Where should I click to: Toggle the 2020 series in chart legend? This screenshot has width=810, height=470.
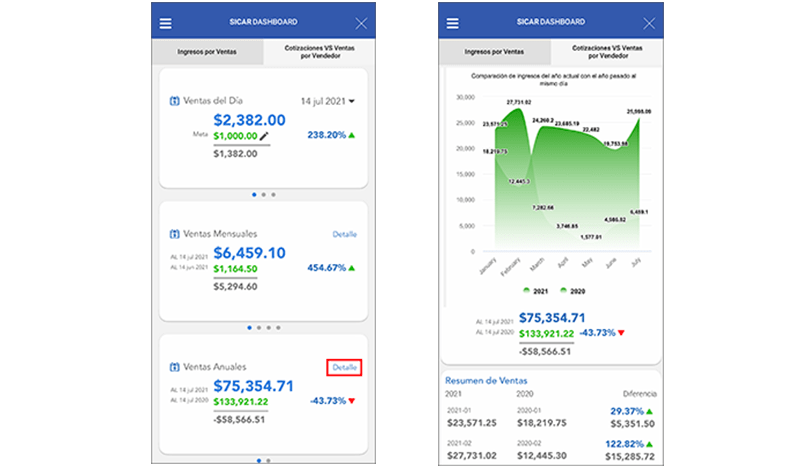pos(570,290)
